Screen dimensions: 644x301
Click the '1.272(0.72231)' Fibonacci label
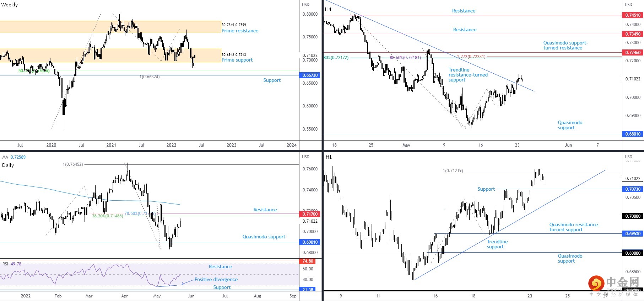(x=471, y=57)
